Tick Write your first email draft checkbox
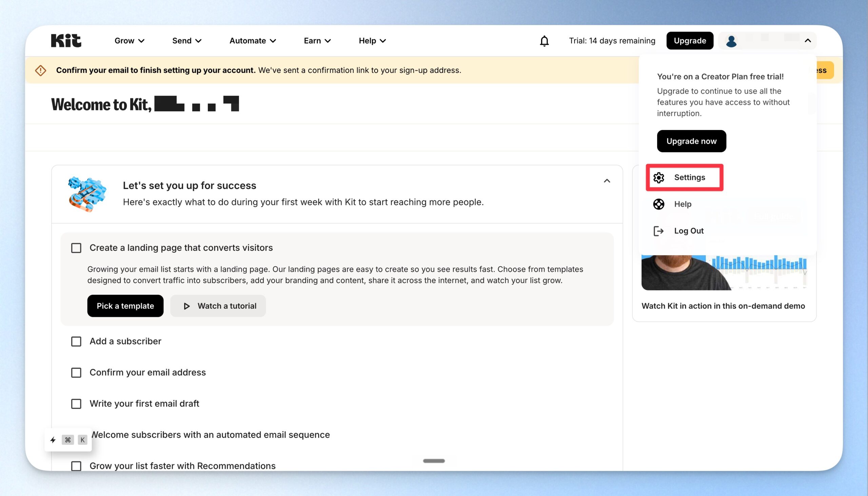868x496 pixels. [76, 404]
